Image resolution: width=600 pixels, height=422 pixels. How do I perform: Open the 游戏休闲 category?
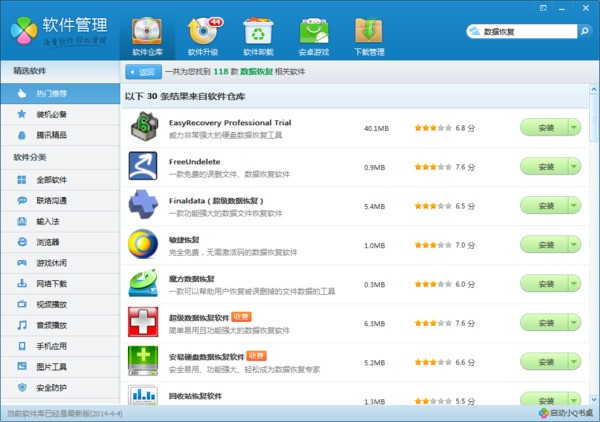52,263
